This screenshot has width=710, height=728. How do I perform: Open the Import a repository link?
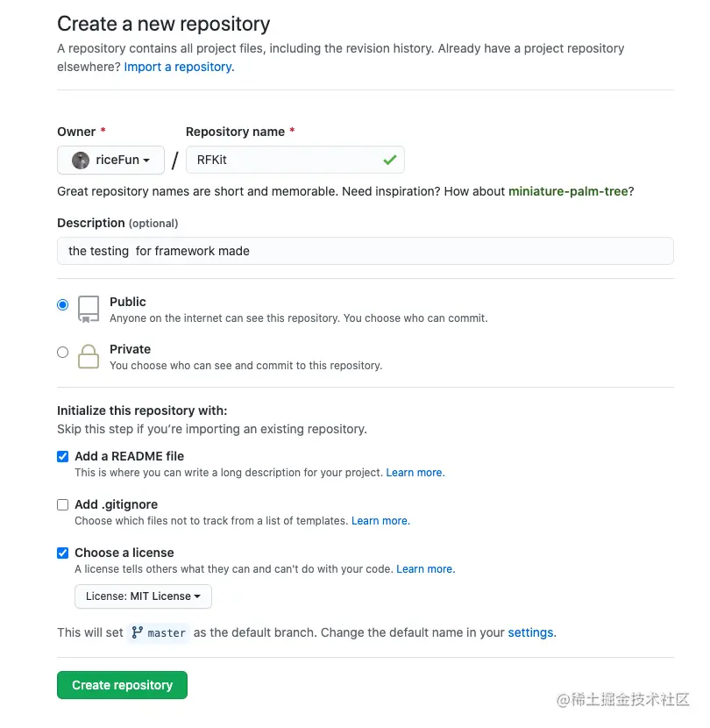click(x=179, y=67)
